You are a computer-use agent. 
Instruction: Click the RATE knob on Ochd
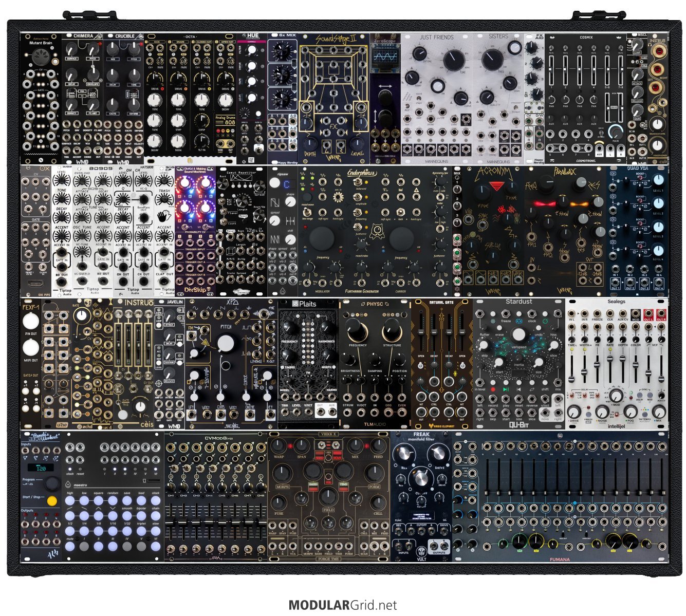click(82, 315)
